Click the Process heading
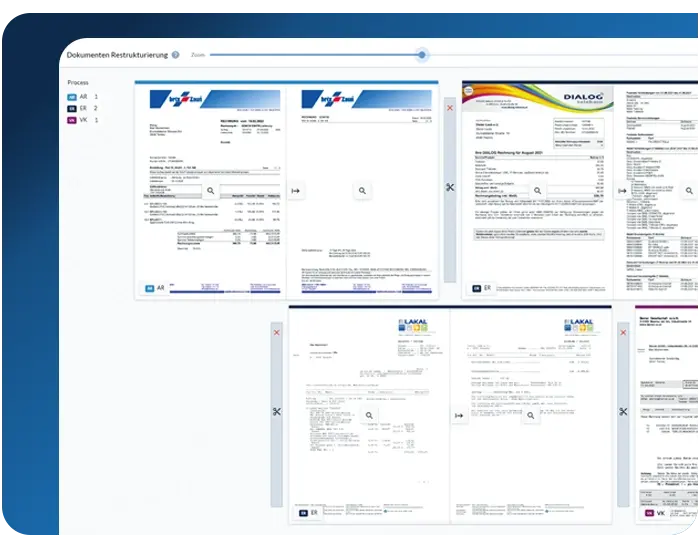 (78, 83)
